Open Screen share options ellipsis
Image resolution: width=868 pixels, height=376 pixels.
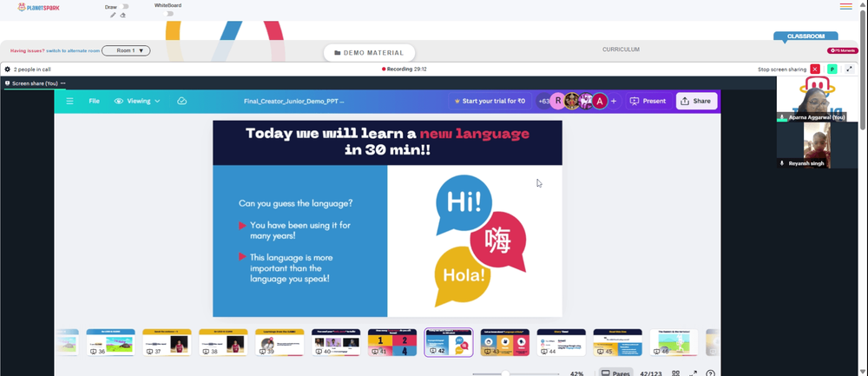pyautogui.click(x=63, y=83)
